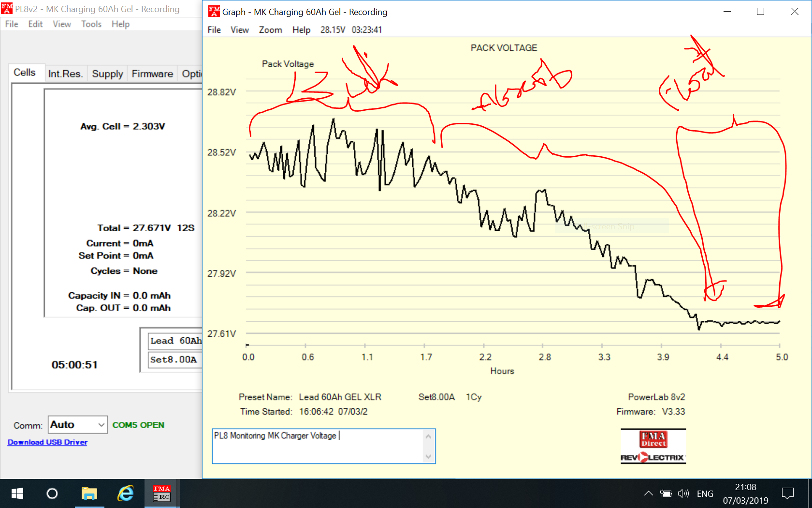Open the Zoom menu in Graph window
The image size is (812, 508).
(270, 30)
